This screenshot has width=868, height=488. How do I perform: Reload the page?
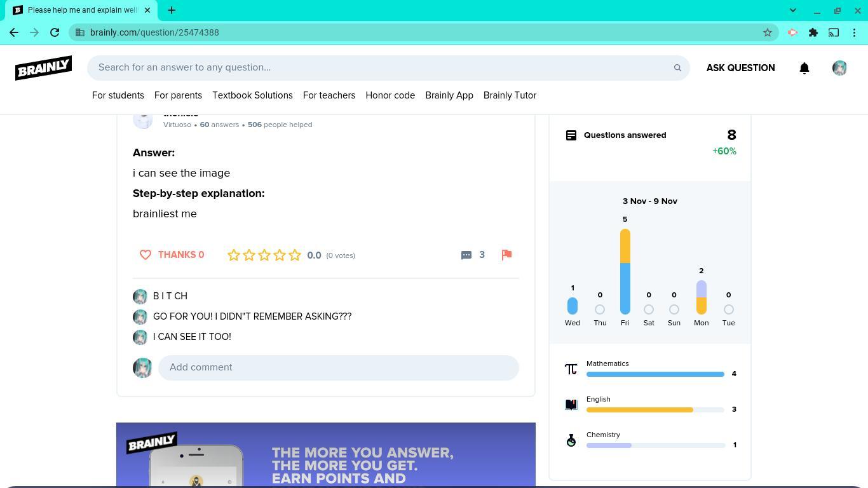click(x=55, y=32)
